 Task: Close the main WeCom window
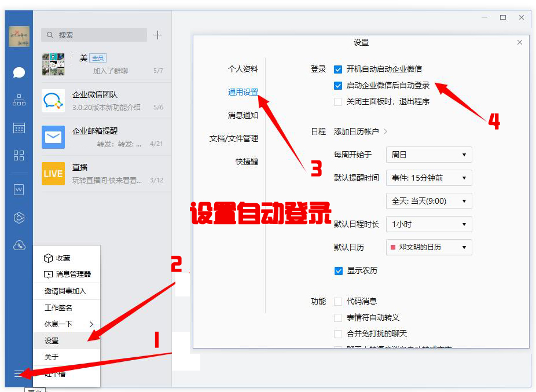(x=522, y=17)
